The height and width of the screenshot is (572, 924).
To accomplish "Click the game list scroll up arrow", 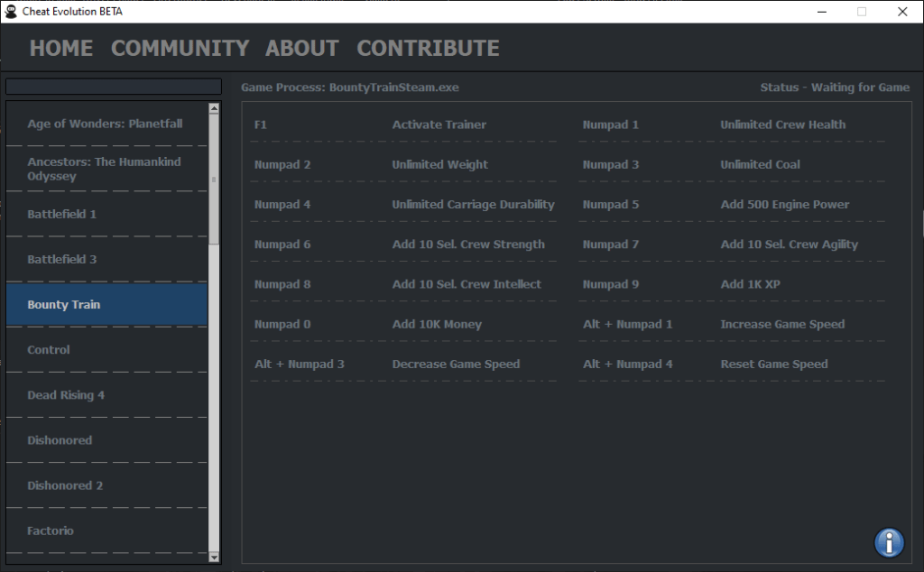I will pos(214,108).
